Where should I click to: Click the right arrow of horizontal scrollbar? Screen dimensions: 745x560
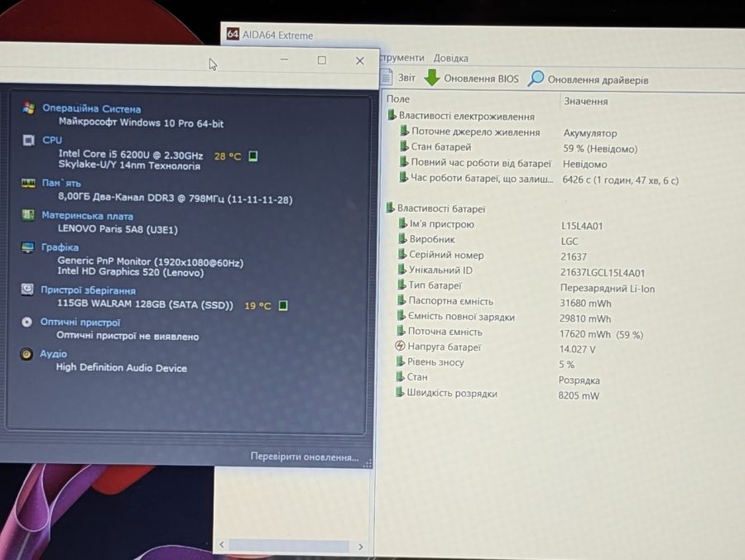coord(361,547)
